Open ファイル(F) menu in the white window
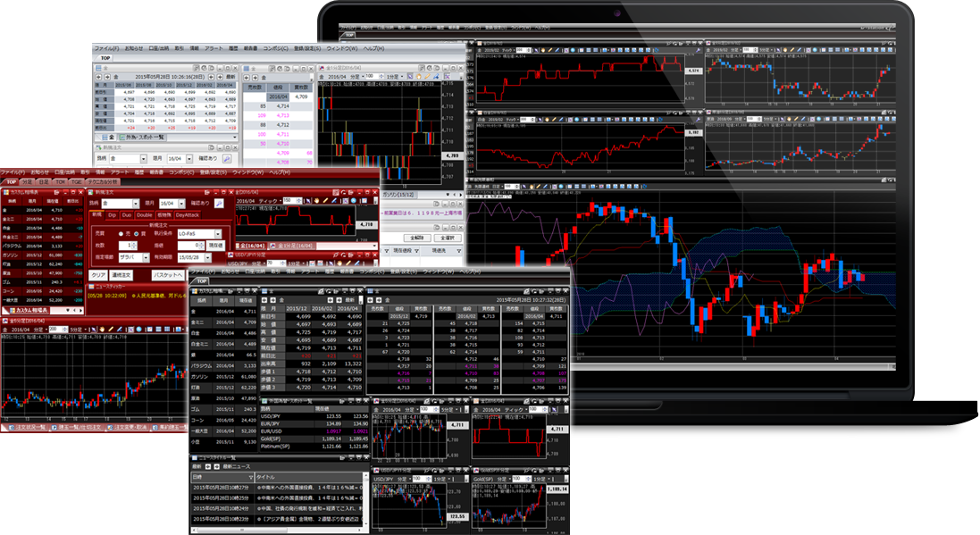Screen dimensions: 980x535 (106, 47)
